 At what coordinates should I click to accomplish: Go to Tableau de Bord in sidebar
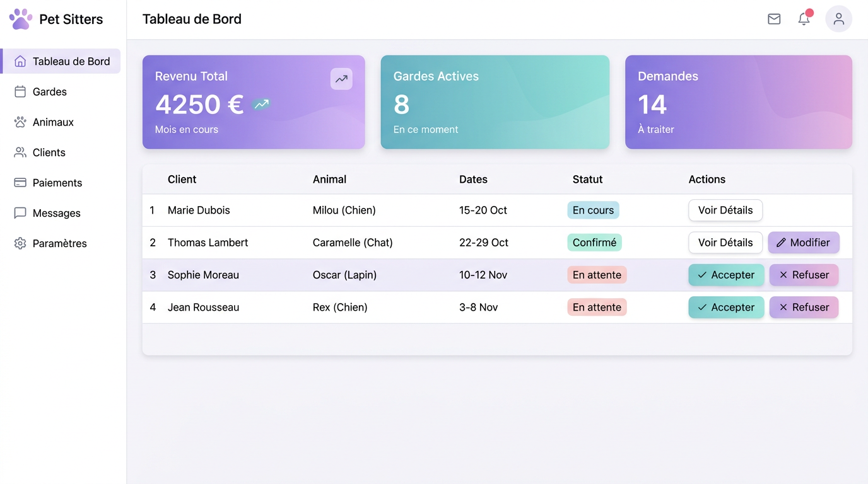[x=61, y=61]
